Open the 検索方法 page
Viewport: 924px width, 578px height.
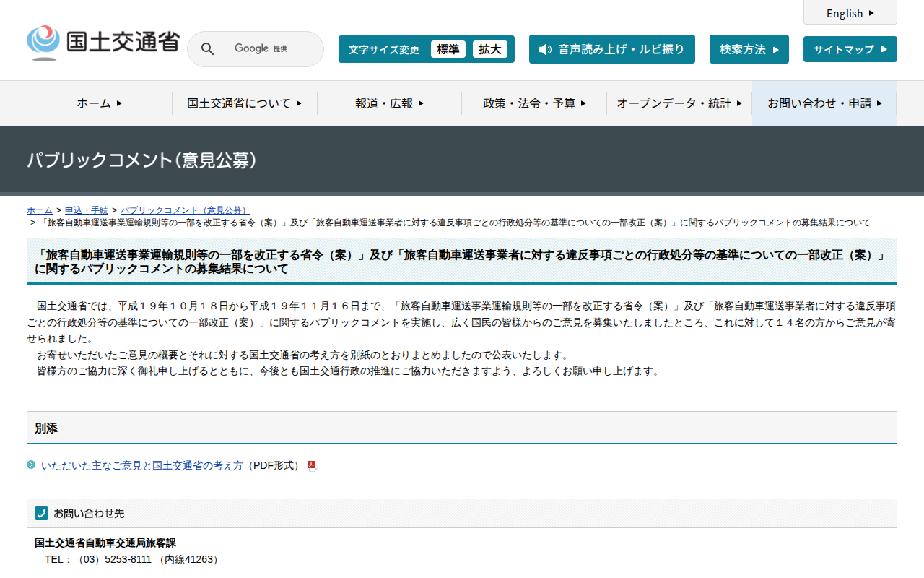point(749,49)
